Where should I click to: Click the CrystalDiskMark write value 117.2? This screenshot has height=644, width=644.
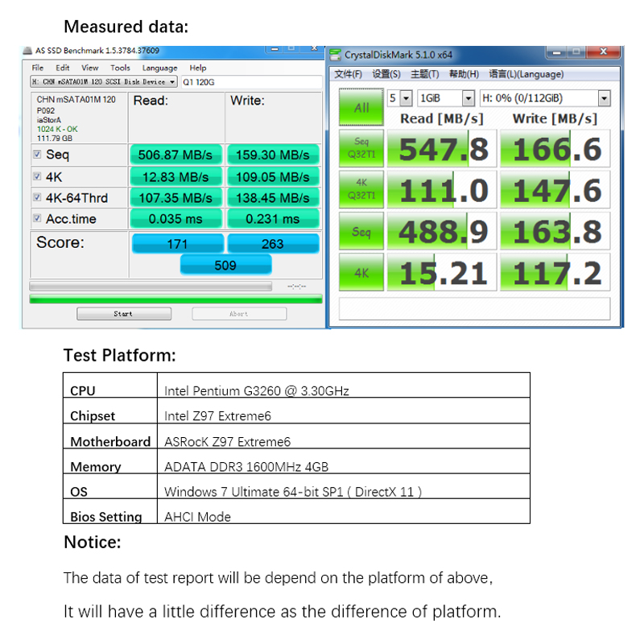pyautogui.click(x=555, y=272)
